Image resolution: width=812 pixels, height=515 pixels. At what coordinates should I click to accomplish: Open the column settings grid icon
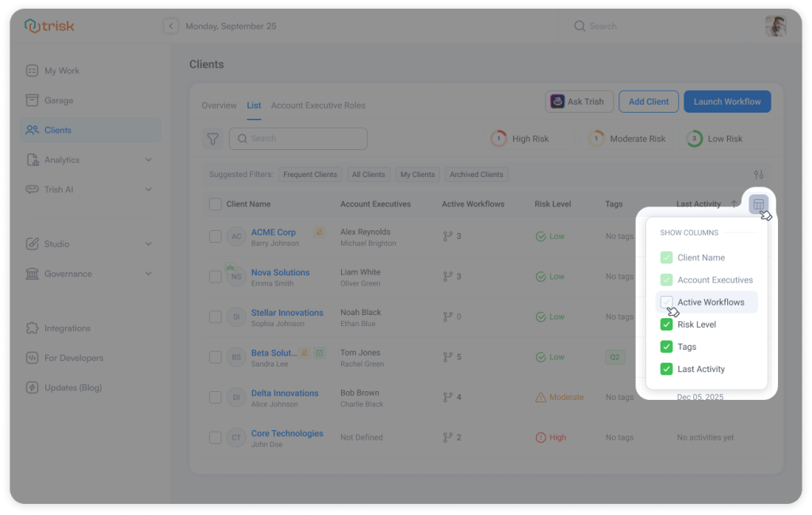click(758, 204)
